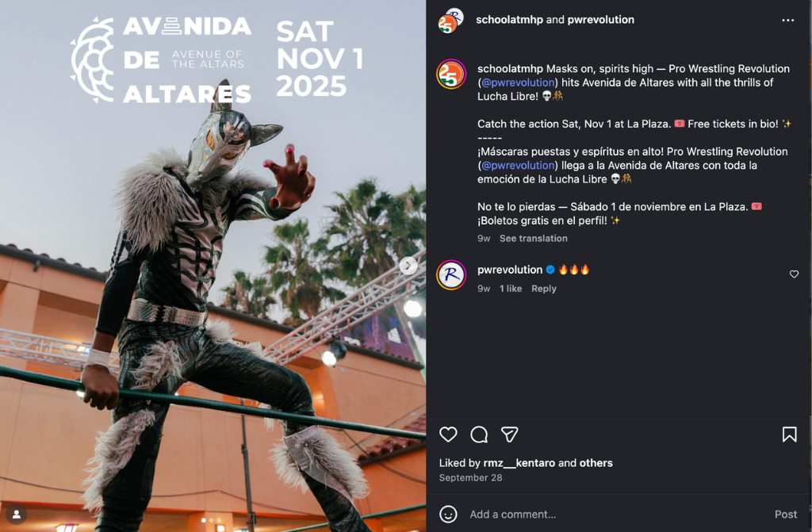Like the pwrevolution fire emoji comment

point(794,274)
